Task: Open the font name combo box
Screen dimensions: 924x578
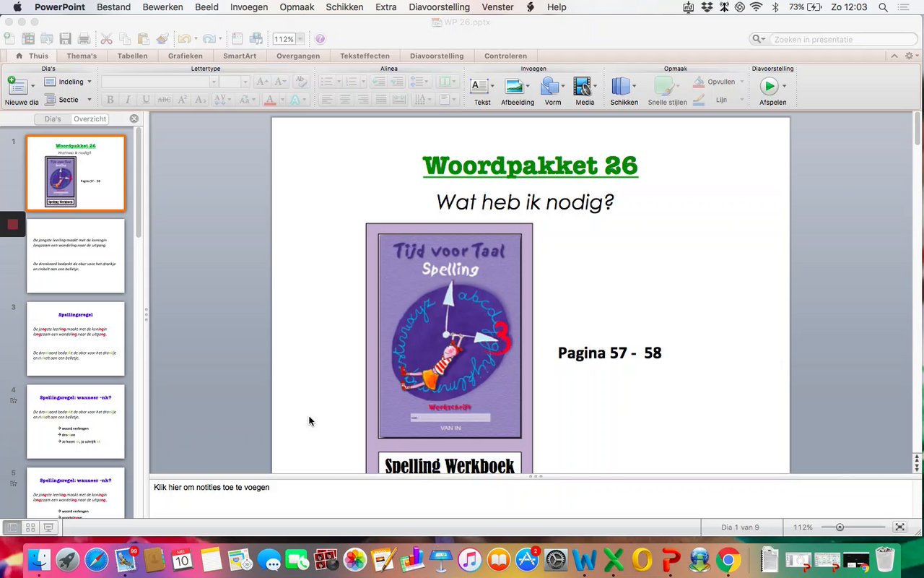Action: pos(159,82)
